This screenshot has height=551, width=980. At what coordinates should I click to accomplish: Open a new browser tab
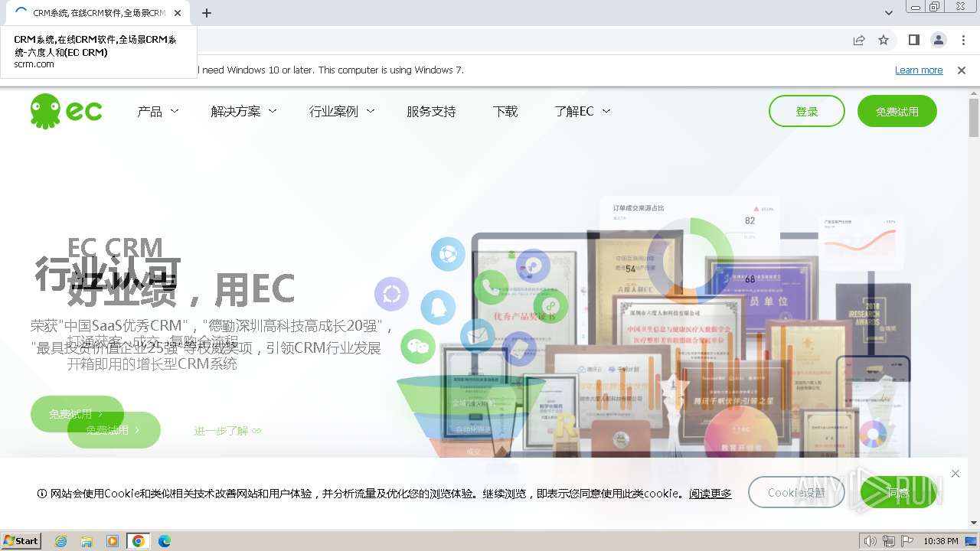click(x=207, y=13)
